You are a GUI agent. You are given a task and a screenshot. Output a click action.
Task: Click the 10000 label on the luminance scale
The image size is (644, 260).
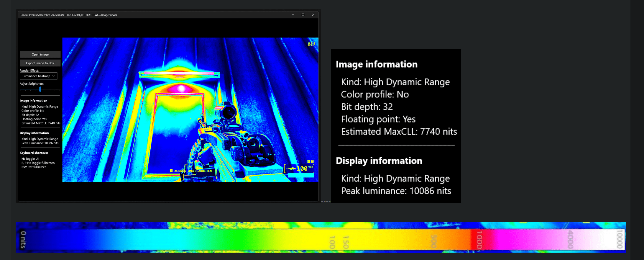click(620, 239)
